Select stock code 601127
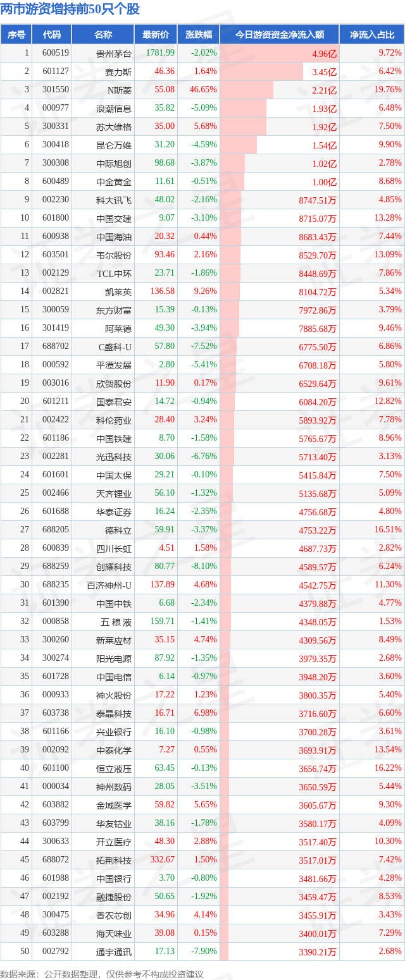 click(x=56, y=71)
